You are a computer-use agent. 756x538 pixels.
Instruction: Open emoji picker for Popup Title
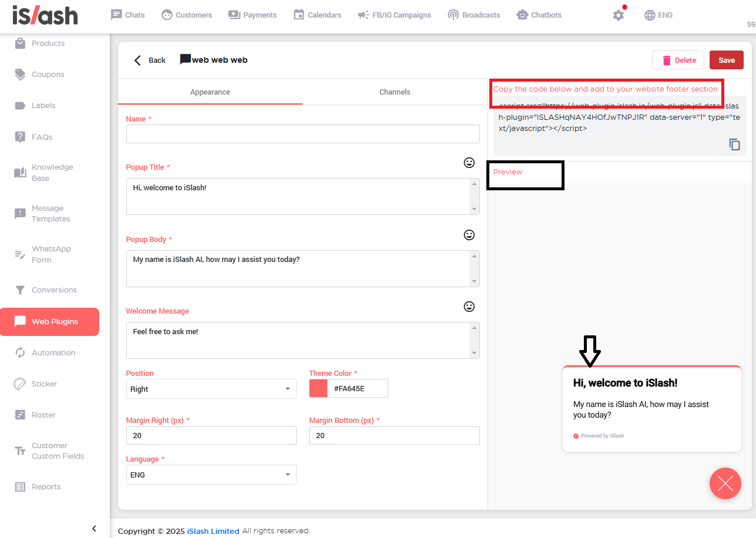pyautogui.click(x=469, y=163)
